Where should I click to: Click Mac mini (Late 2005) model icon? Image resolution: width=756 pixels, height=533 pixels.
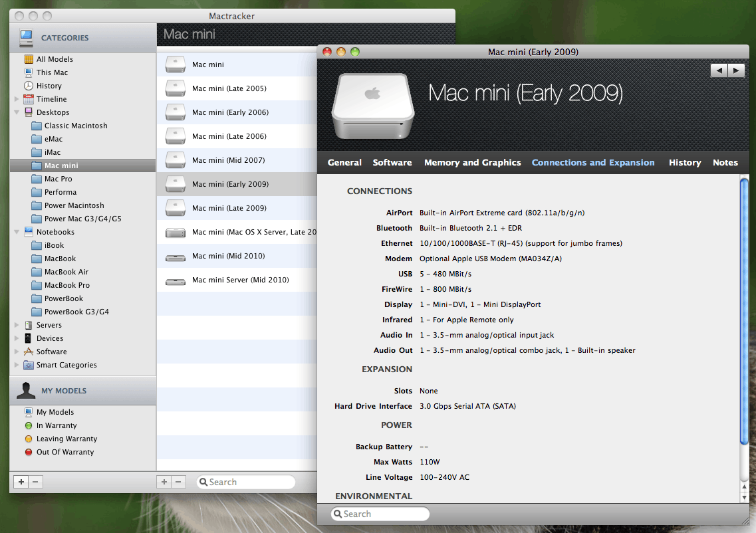[176, 88]
